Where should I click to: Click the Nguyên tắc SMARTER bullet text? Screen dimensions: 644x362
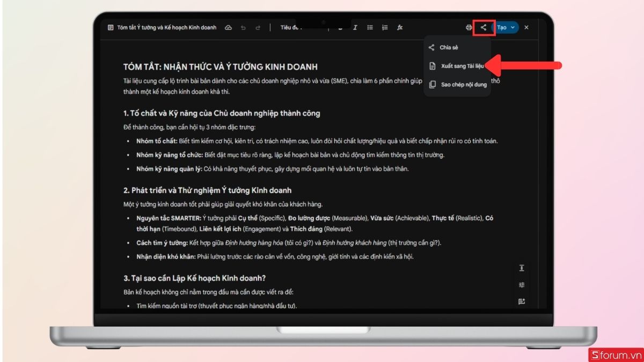314,224
